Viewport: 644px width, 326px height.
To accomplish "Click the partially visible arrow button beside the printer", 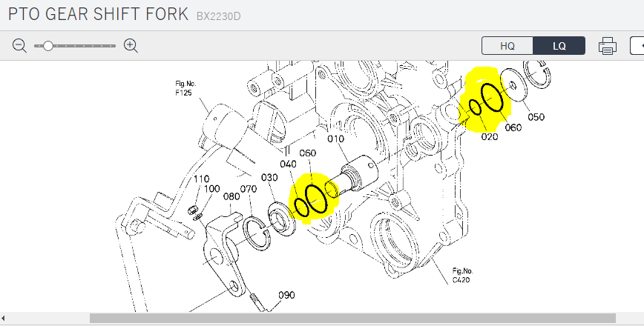I will click(637, 46).
